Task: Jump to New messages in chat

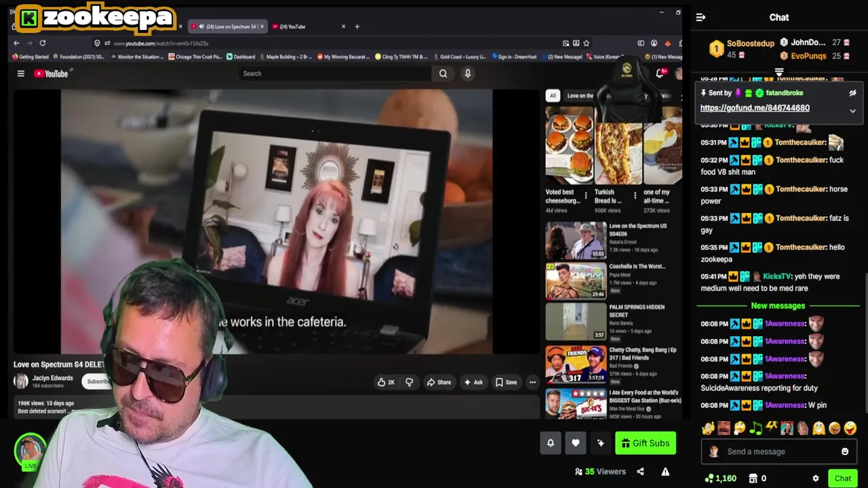Action: pyautogui.click(x=778, y=306)
